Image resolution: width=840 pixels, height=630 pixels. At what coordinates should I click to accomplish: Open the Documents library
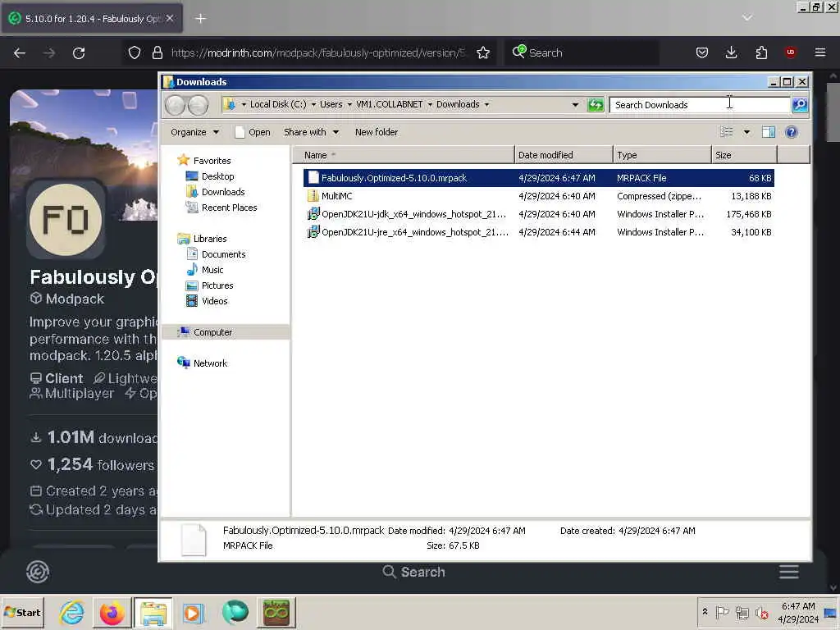click(223, 254)
